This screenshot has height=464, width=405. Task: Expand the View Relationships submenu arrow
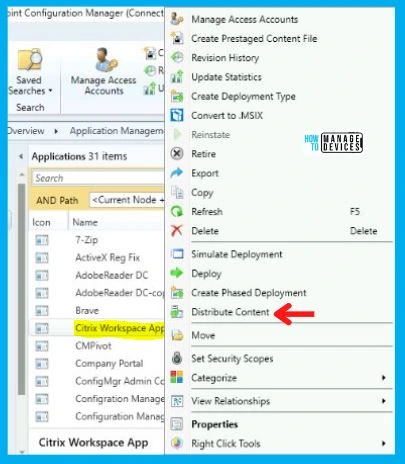pos(384,401)
